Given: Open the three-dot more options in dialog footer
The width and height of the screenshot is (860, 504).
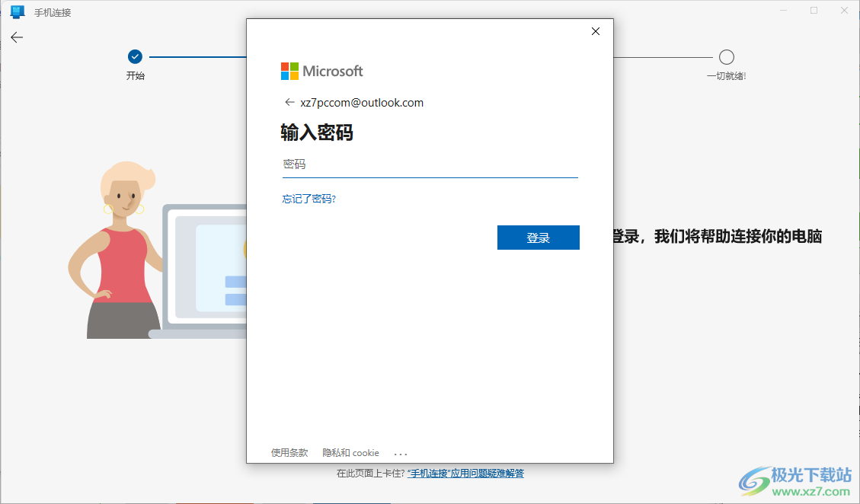Looking at the screenshot, I should pyautogui.click(x=401, y=454).
